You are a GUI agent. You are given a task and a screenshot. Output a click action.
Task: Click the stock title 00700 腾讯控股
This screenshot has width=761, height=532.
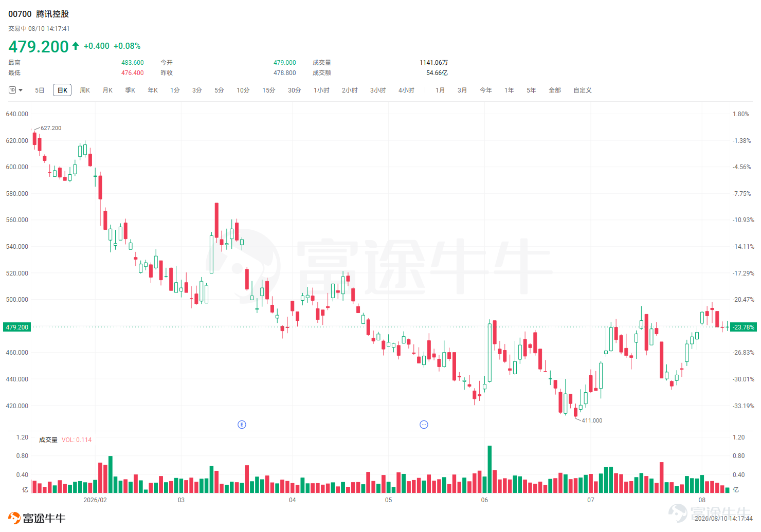[39, 14]
